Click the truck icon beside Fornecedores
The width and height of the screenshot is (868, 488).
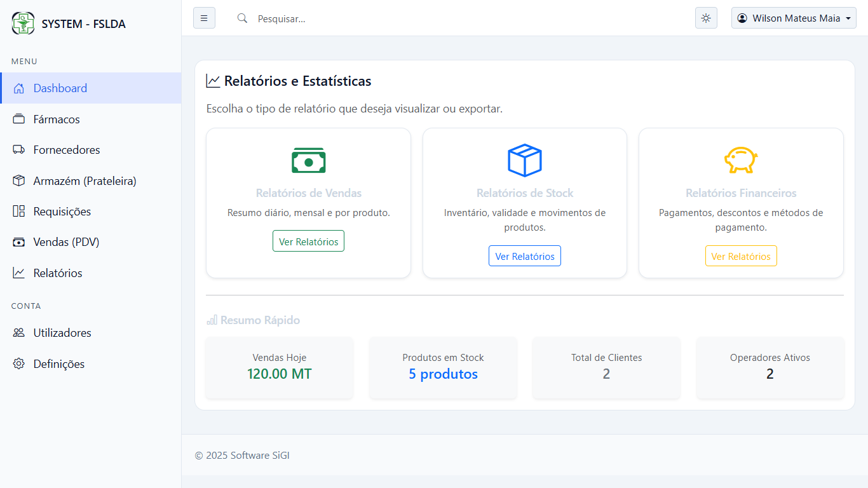(x=19, y=150)
